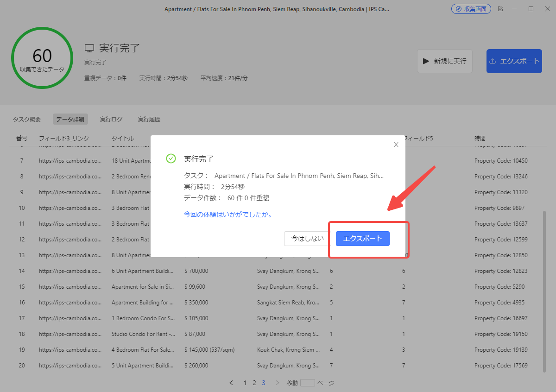Screen dimensions: 556x392
Task: Jump to page 1 in pagination
Action: 245,383
